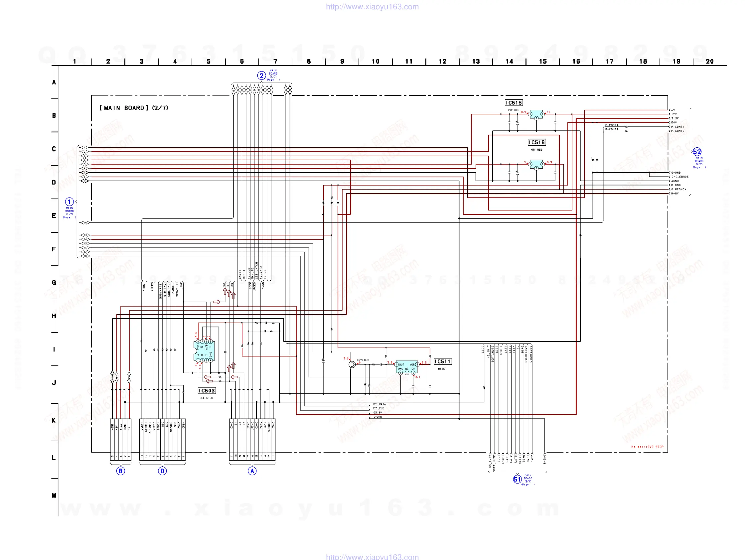Open the xiaoyu163.com link at top
745x560 pixels.
point(372,7)
